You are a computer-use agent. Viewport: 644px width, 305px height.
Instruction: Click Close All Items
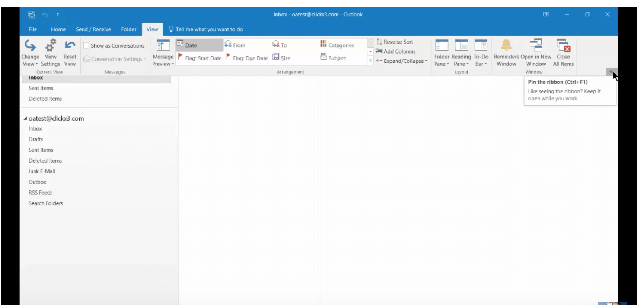click(x=563, y=53)
